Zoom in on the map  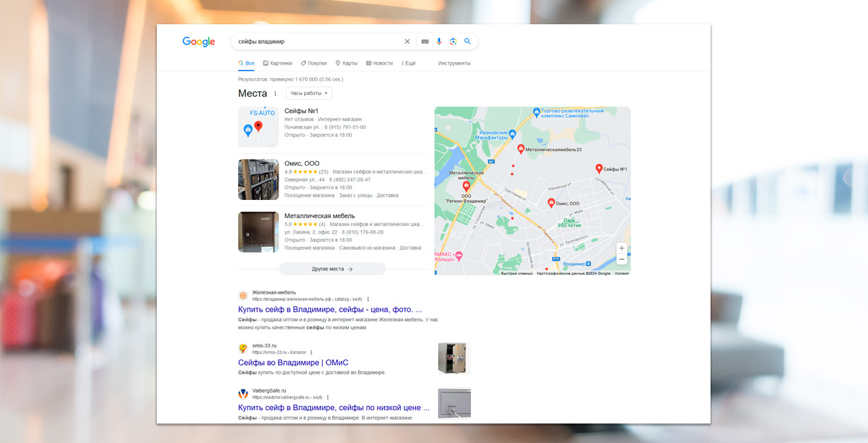[x=621, y=248]
